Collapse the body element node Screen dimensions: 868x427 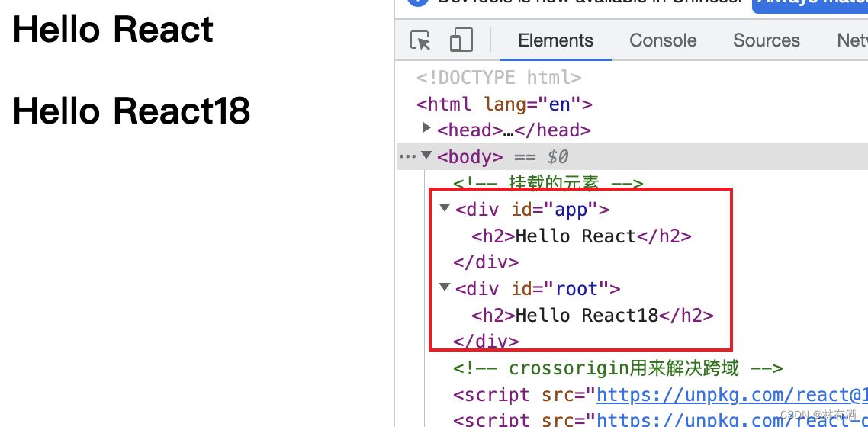tap(426, 156)
